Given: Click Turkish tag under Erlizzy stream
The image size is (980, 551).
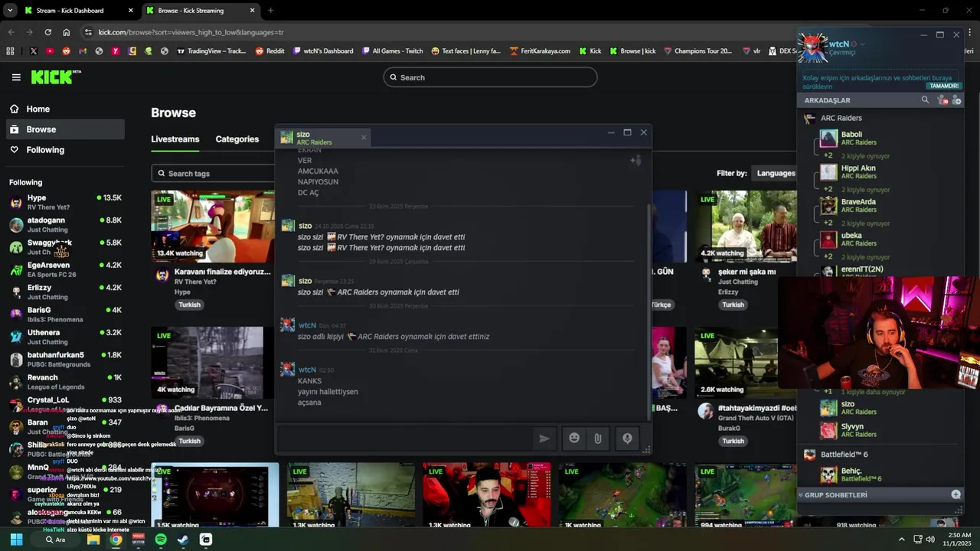Looking at the screenshot, I should pos(733,305).
